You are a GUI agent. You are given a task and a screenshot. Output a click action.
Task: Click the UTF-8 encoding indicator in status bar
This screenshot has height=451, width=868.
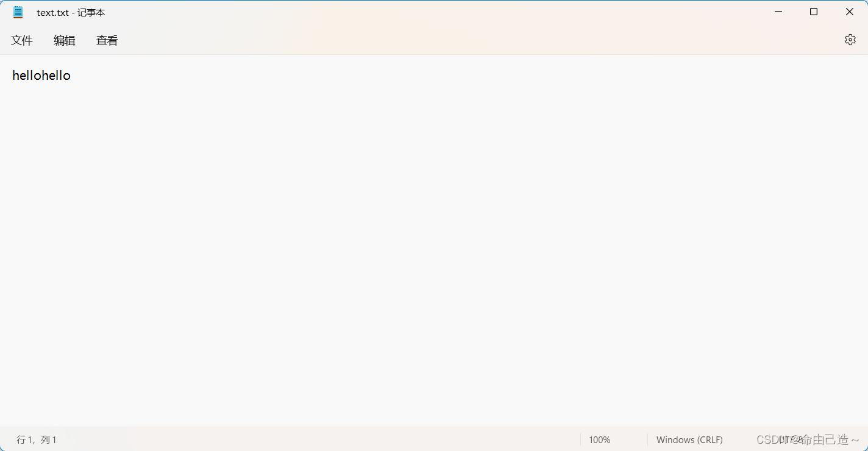pyautogui.click(x=791, y=439)
